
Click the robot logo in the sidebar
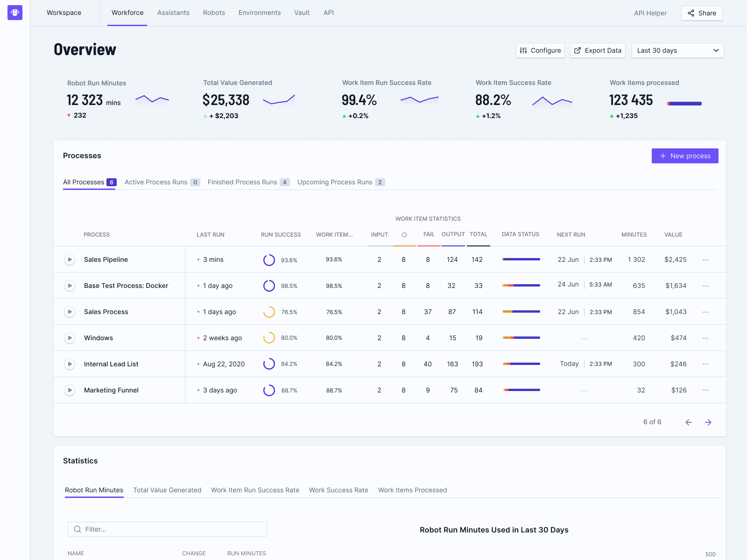point(15,13)
